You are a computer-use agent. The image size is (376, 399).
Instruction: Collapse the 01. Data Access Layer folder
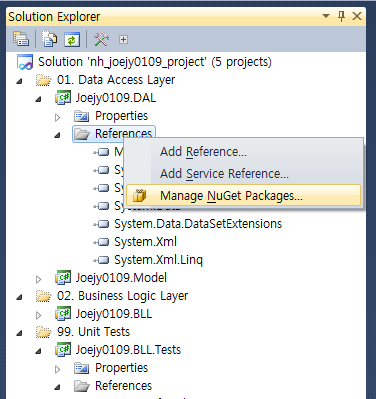(20, 81)
